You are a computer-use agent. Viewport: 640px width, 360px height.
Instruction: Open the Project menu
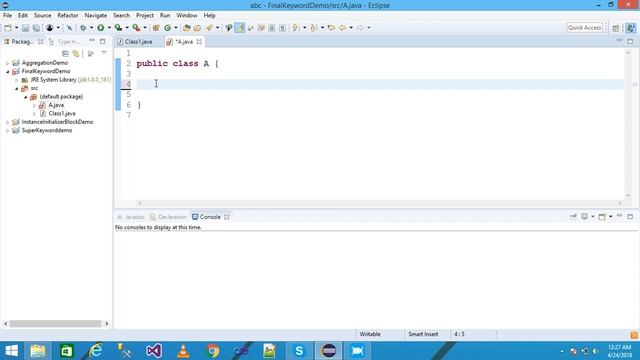(145, 15)
